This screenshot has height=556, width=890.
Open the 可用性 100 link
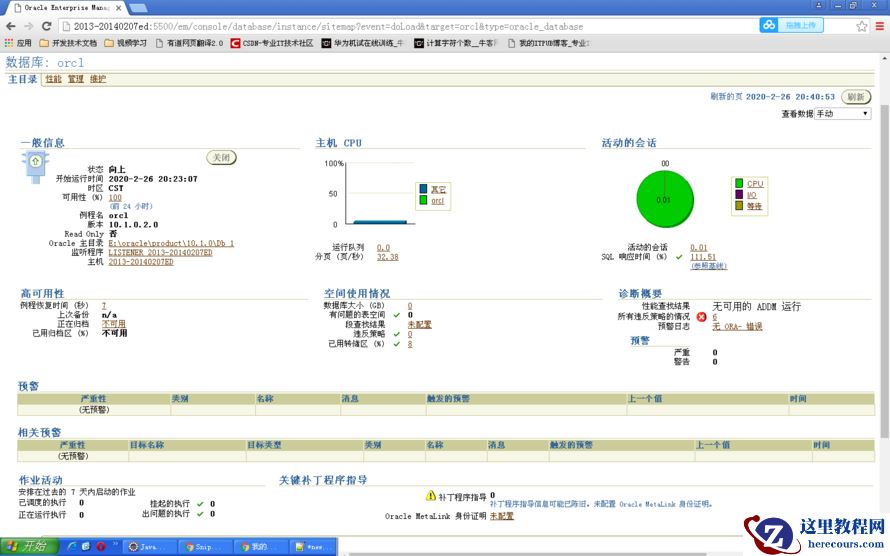pos(115,197)
